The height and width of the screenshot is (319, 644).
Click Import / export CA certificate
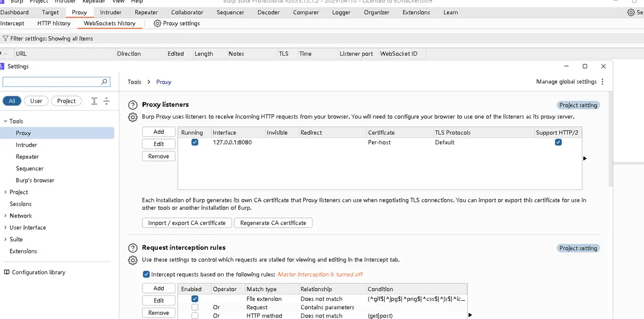(x=187, y=223)
